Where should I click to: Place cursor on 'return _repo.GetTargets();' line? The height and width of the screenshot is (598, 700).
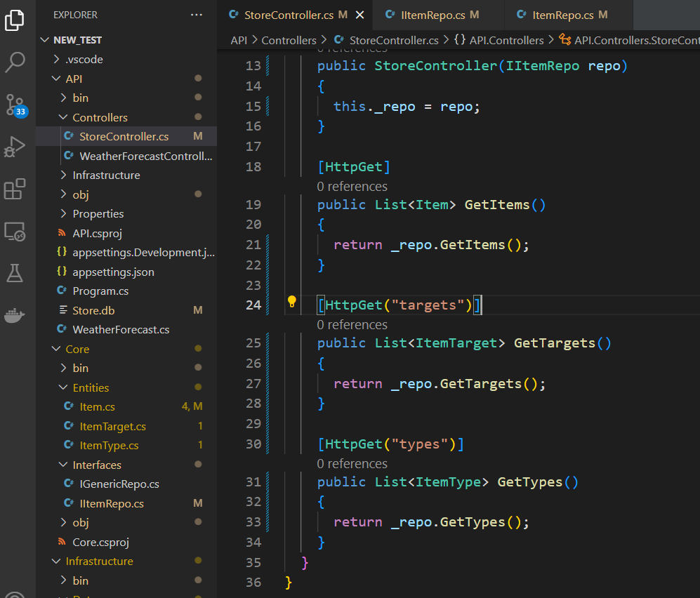pos(440,384)
